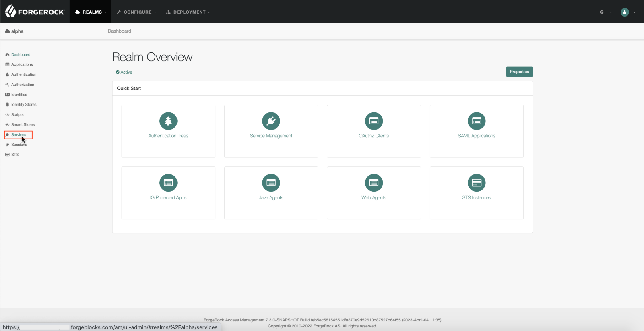Click the STS Instances link
644x331 pixels.
(x=477, y=198)
